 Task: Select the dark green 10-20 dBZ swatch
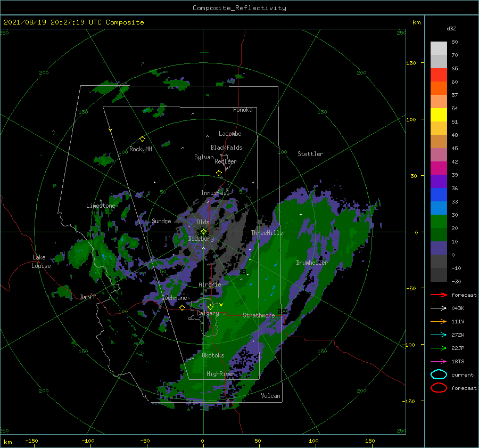439,235
